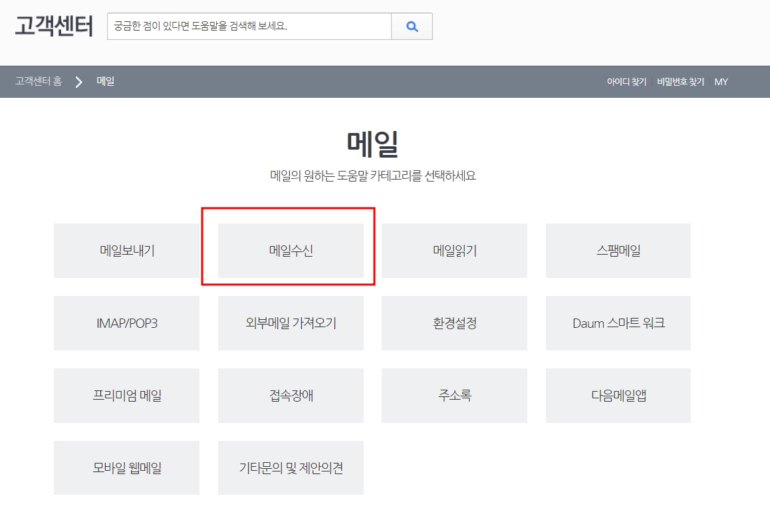
Task: Click the 고객센터 logo text
Action: [53, 27]
